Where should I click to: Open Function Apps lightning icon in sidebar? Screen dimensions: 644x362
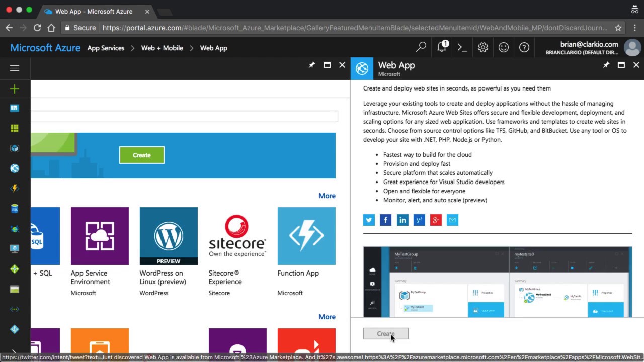(x=15, y=189)
